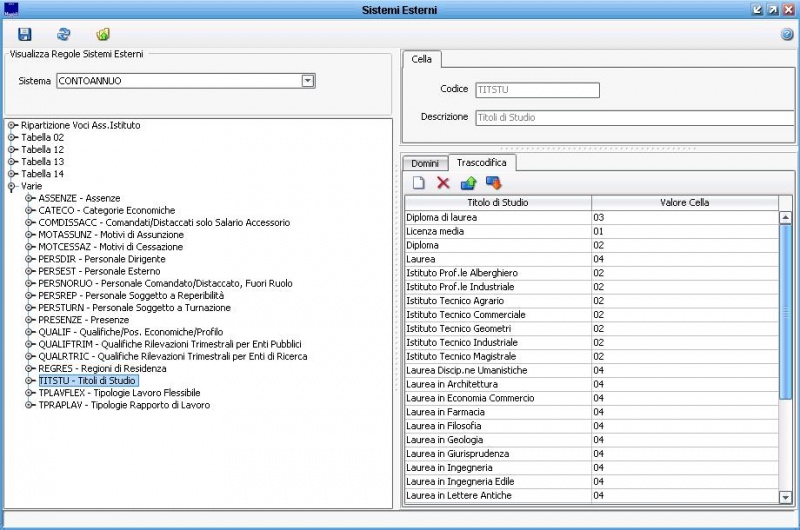
Task: Expand the Tabella 02 tree node
Action: tap(13, 137)
